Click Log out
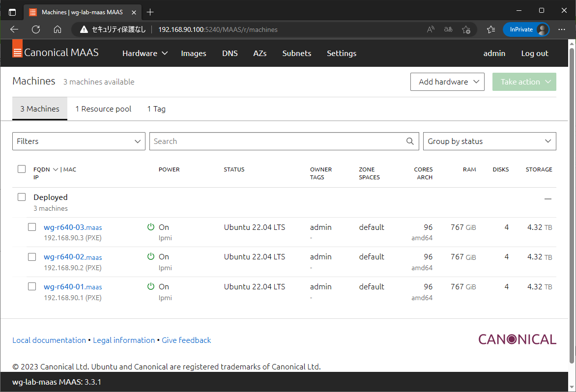 pos(535,53)
